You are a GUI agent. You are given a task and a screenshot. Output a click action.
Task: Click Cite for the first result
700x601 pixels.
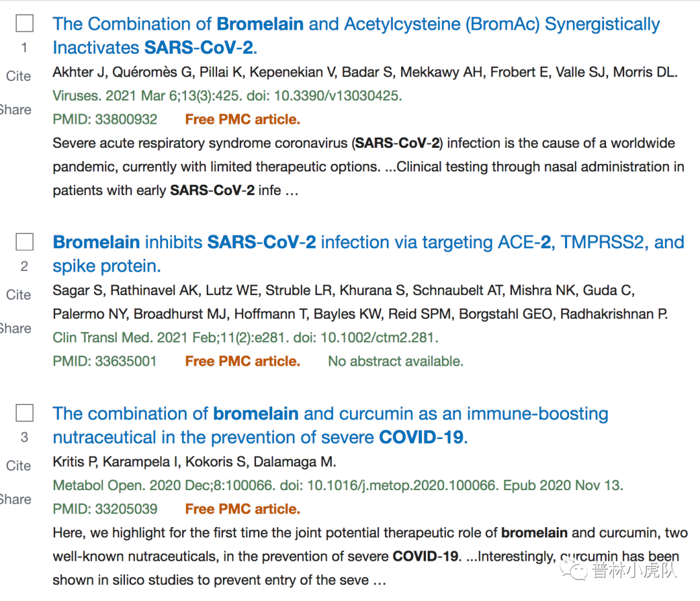(x=19, y=77)
